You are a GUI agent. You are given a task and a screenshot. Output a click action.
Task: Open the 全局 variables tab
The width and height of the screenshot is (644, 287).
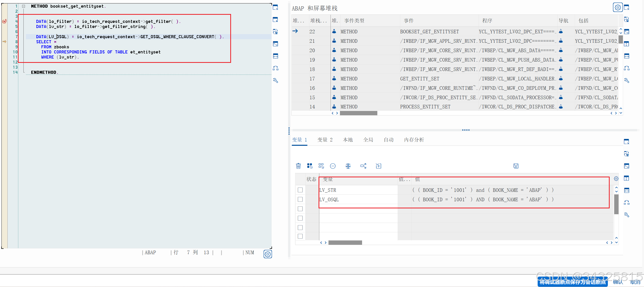pos(368,139)
